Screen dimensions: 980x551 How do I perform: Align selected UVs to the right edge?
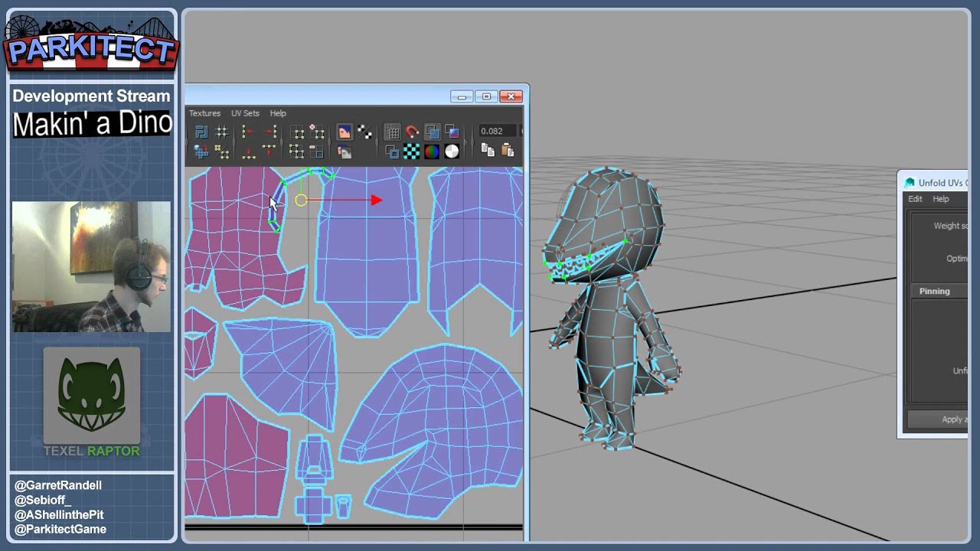(x=269, y=132)
